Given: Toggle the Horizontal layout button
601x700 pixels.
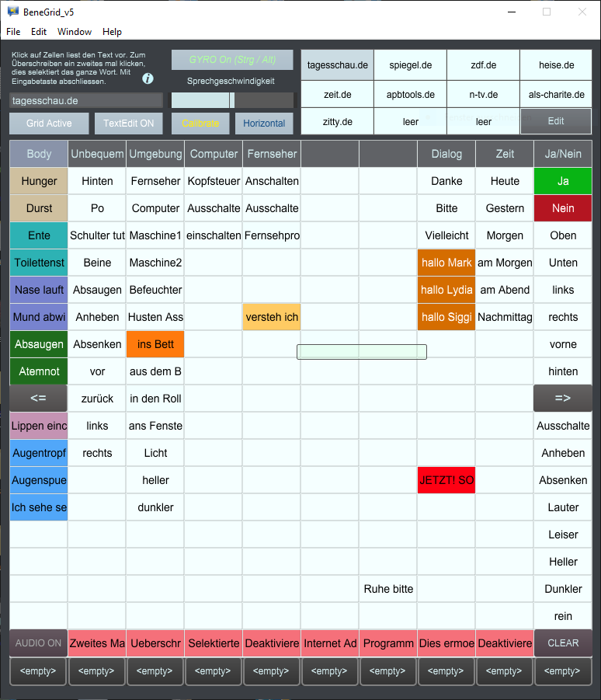Looking at the screenshot, I should (264, 124).
